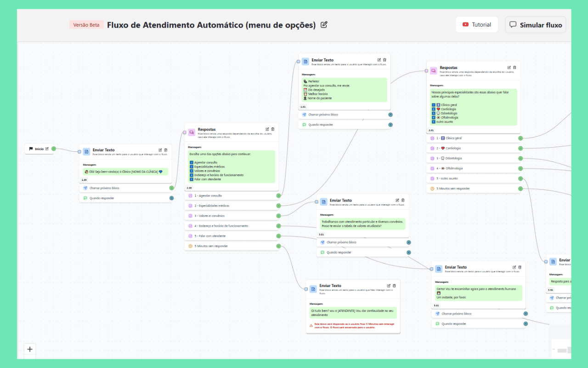Edit the 'Certo! Vou te encaminhar' block

click(x=514, y=267)
